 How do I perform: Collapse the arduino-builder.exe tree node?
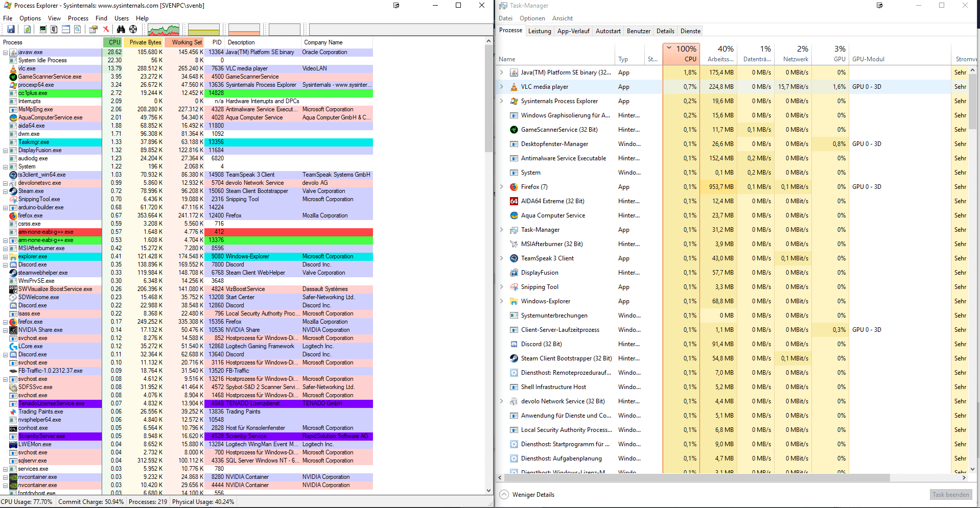(5, 208)
